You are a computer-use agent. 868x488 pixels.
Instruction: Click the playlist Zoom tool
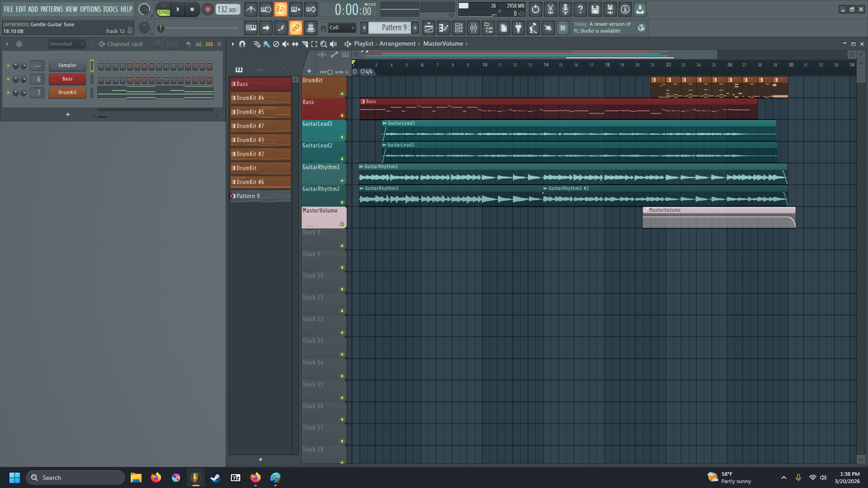pyautogui.click(x=324, y=44)
